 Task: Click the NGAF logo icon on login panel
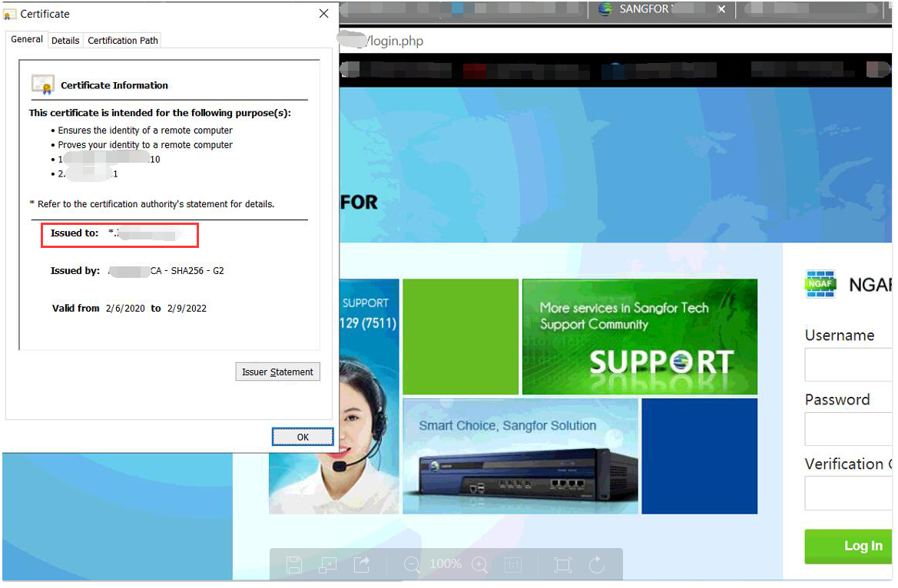click(x=820, y=285)
